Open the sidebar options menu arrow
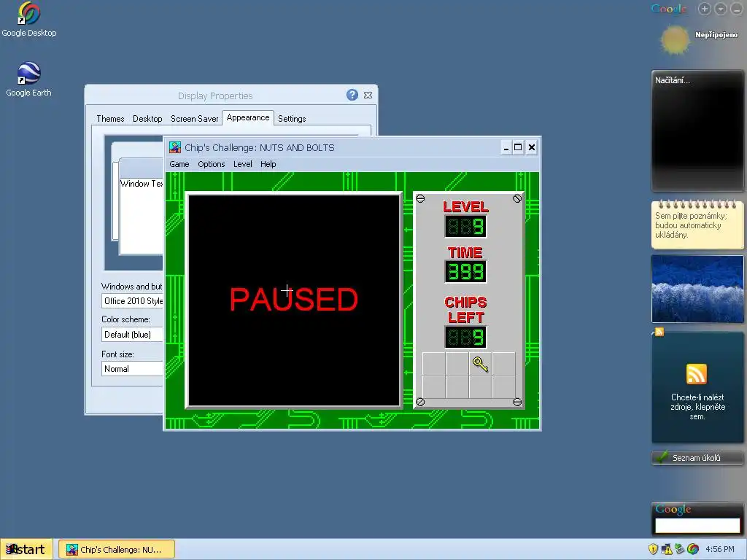747x560 pixels. point(720,9)
